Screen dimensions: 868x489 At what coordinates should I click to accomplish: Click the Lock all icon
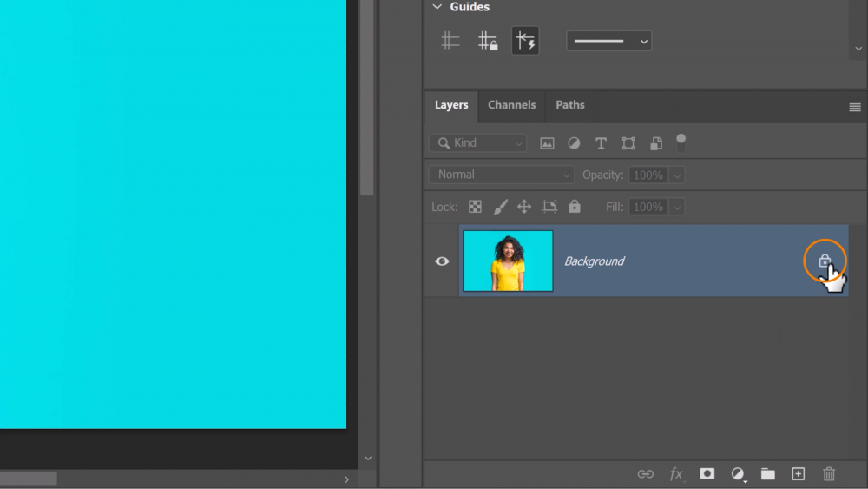pos(575,207)
